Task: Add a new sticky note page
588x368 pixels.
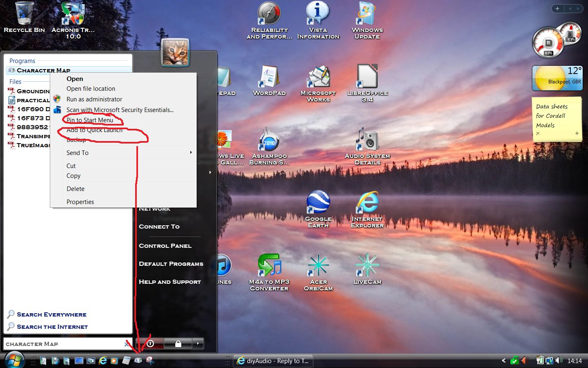Action: click(577, 133)
